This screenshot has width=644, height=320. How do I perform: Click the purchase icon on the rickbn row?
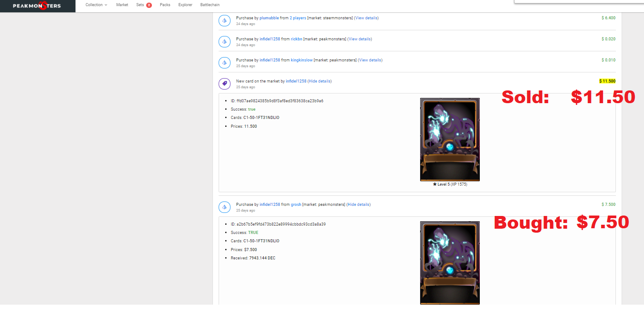pos(224,42)
